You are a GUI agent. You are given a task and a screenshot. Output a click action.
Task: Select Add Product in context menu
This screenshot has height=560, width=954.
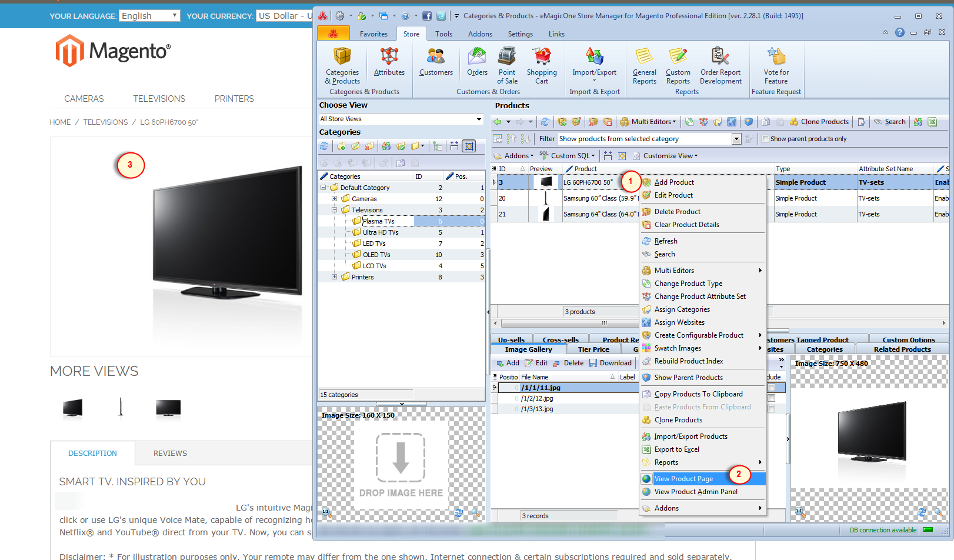(x=702, y=182)
